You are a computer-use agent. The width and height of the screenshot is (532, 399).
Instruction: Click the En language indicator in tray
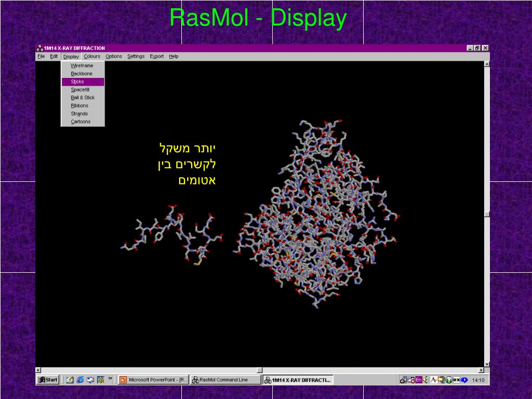419,380
